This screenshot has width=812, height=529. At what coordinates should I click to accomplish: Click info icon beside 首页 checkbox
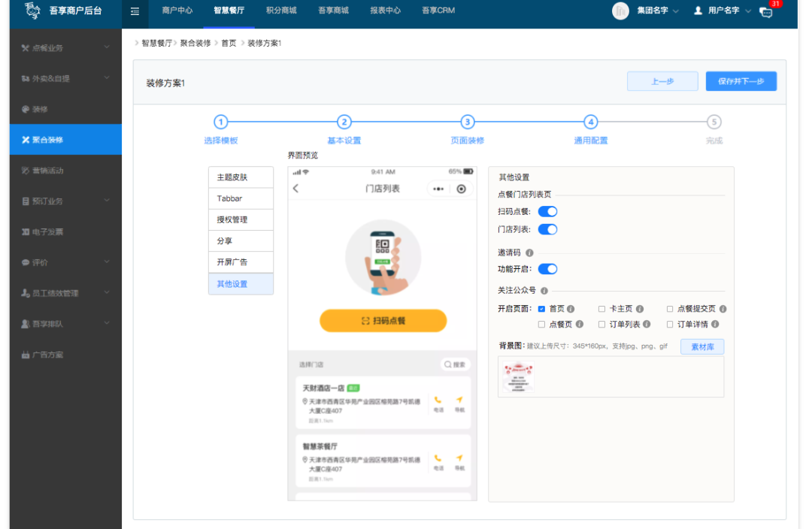[x=571, y=309]
